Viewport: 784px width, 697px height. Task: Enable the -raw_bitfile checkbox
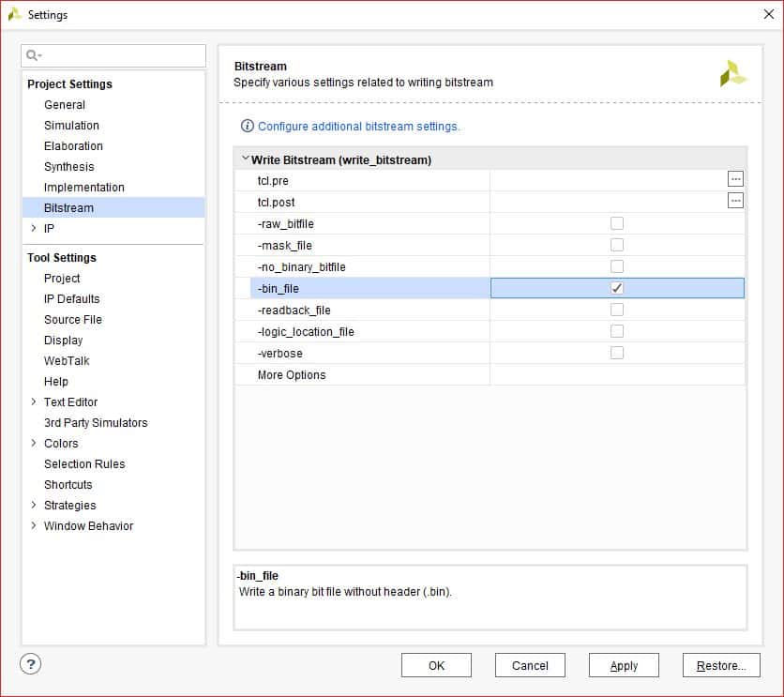[x=617, y=223]
